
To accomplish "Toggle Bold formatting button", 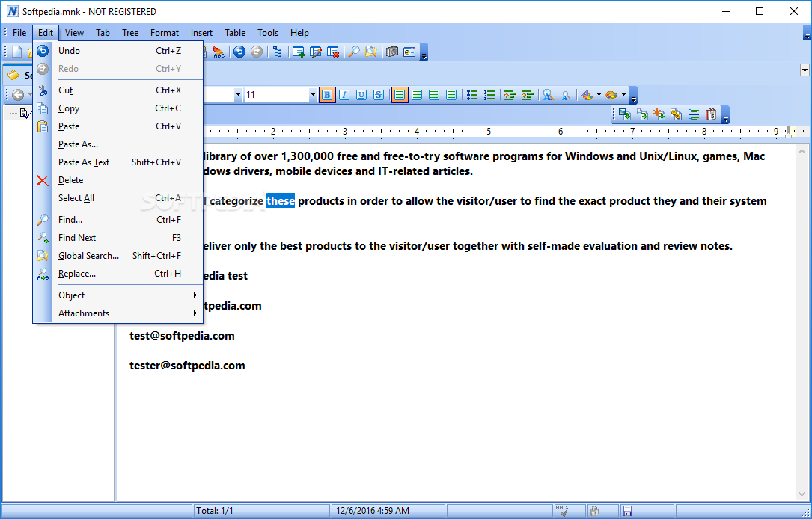I will 327,95.
